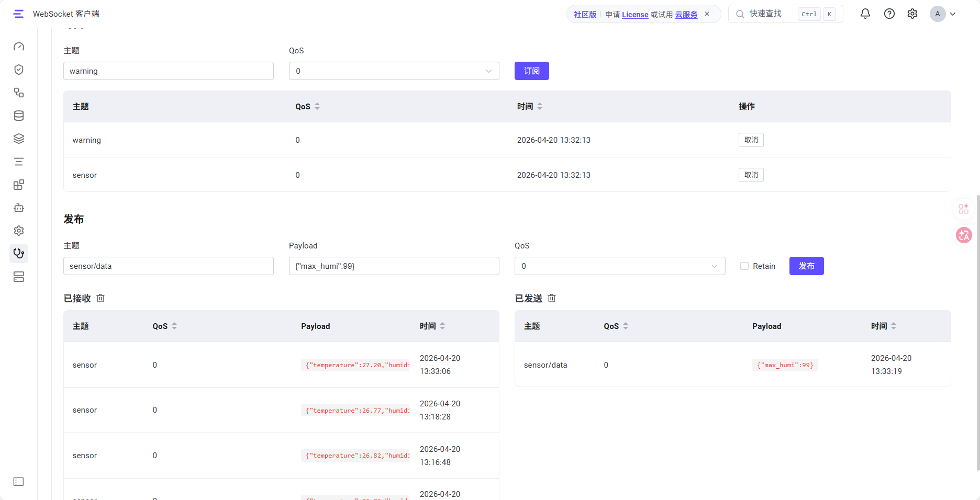Open the clients and subscriptions sidebar icon
980x500 pixels.
(x=19, y=93)
